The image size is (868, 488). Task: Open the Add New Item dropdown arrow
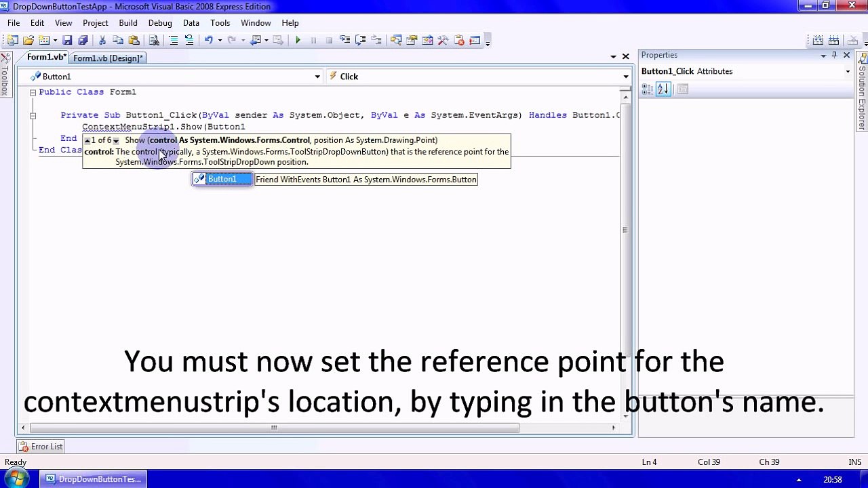[55, 40]
